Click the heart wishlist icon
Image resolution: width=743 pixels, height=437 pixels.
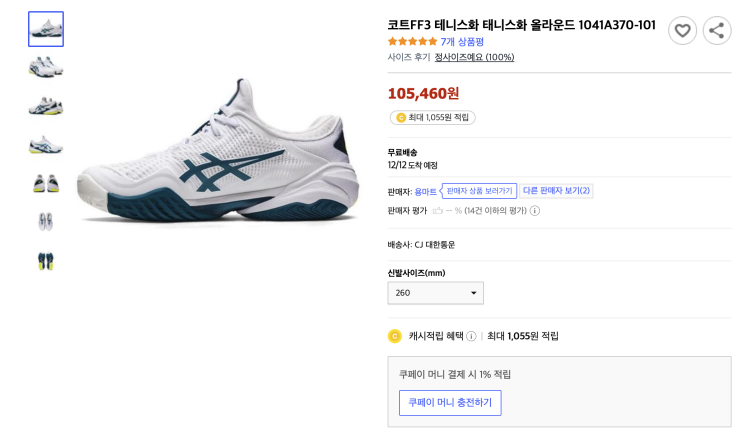[683, 30]
